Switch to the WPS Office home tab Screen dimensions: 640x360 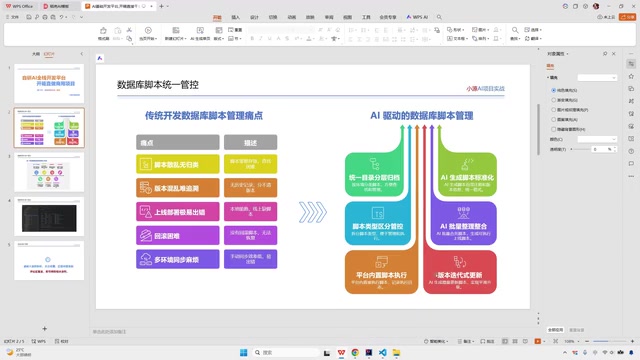coord(19,6)
